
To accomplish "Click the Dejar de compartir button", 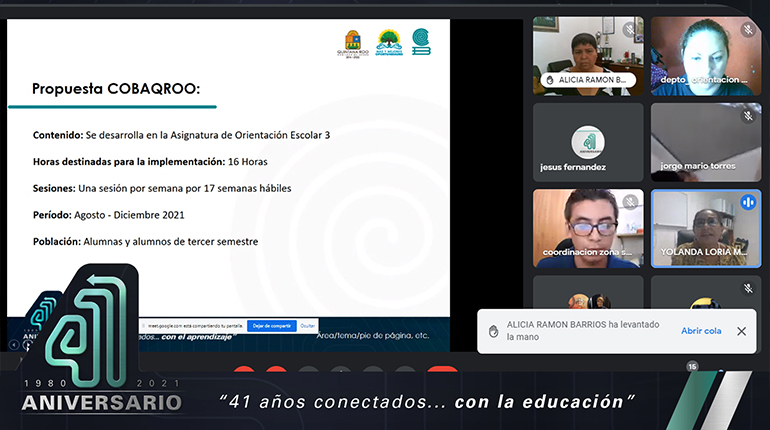I will (271, 325).
